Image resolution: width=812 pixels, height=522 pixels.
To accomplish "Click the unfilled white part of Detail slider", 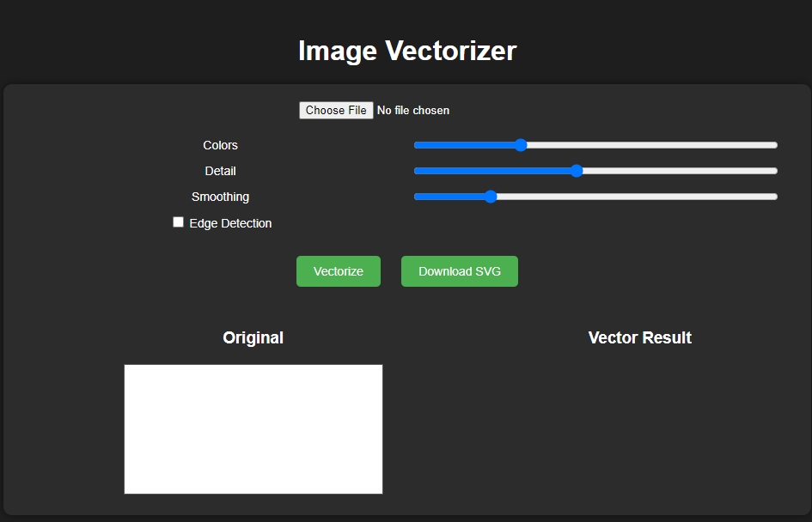I will [x=679, y=171].
